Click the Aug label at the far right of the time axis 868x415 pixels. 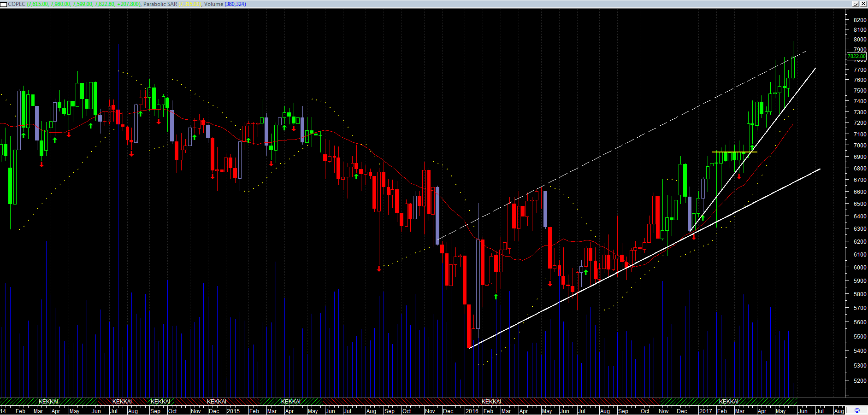839,411
